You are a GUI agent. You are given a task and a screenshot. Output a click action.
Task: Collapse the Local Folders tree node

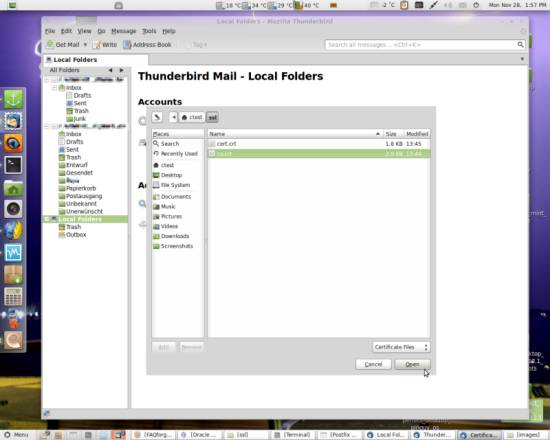tap(47, 219)
